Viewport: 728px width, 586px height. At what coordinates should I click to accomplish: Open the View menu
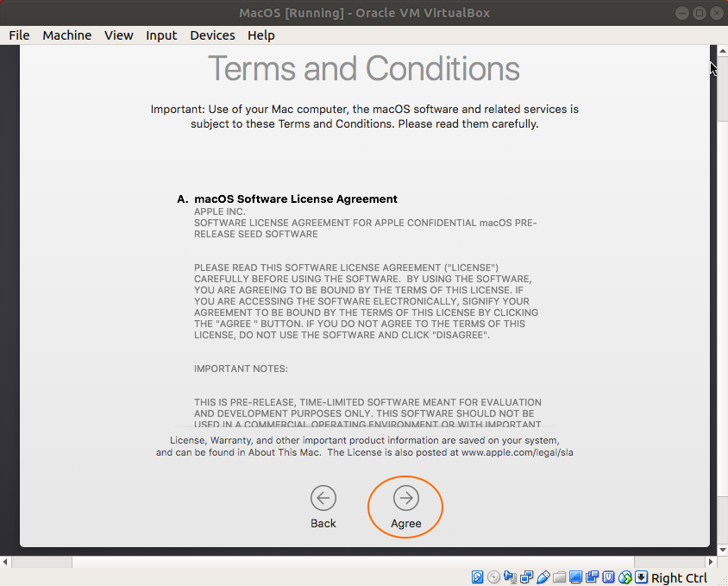pos(118,35)
